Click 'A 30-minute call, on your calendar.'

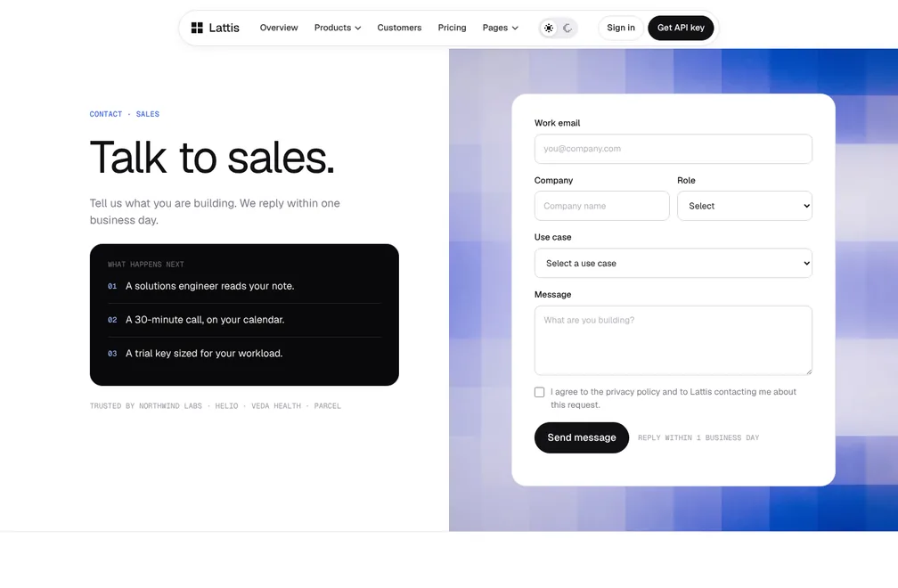[x=205, y=320]
